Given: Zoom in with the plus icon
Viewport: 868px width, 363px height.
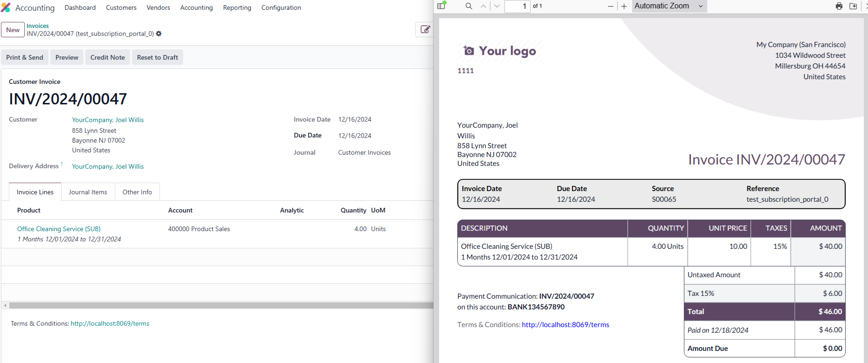Looking at the screenshot, I should pyautogui.click(x=624, y=6).
